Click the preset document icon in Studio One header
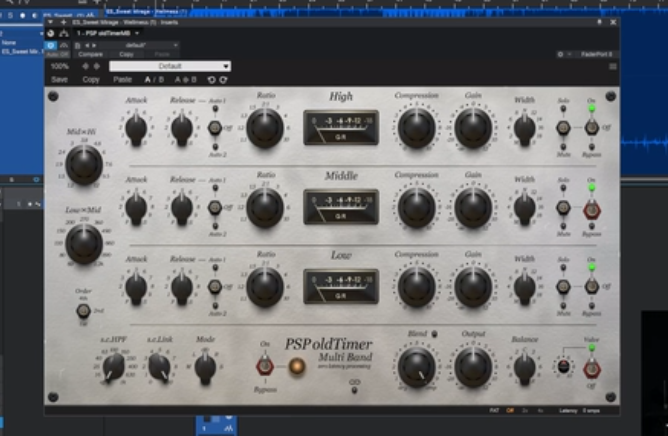Screen dimensions: 668x436 point(78,45)
